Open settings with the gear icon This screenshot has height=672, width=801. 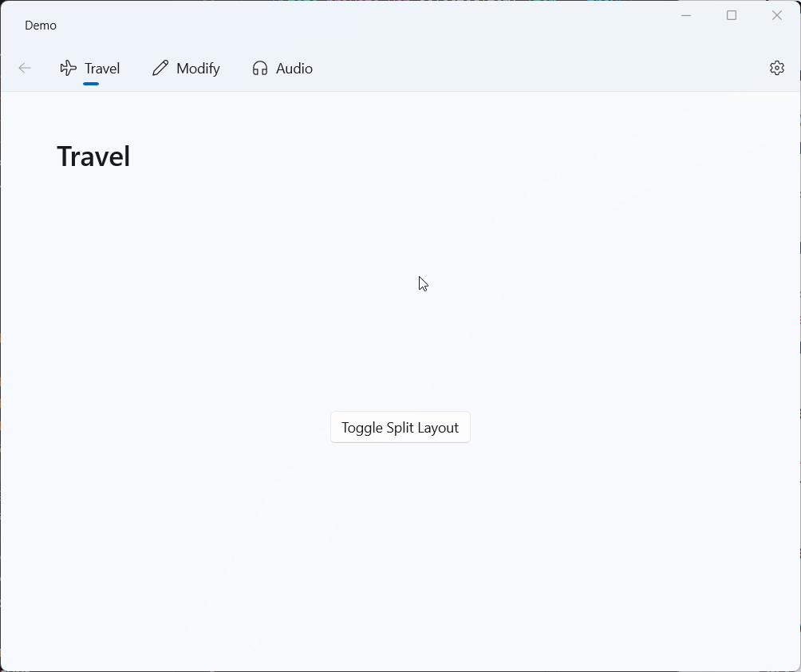(776, 69)
